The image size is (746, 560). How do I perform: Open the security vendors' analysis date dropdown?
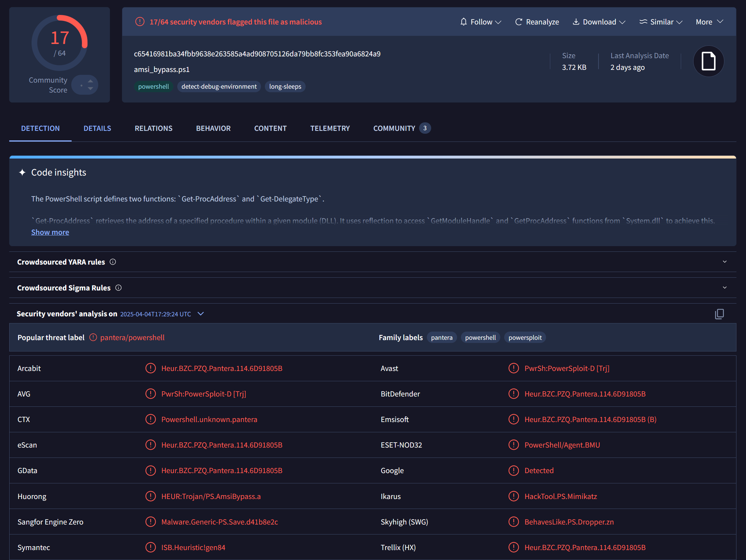coord(200,314)
